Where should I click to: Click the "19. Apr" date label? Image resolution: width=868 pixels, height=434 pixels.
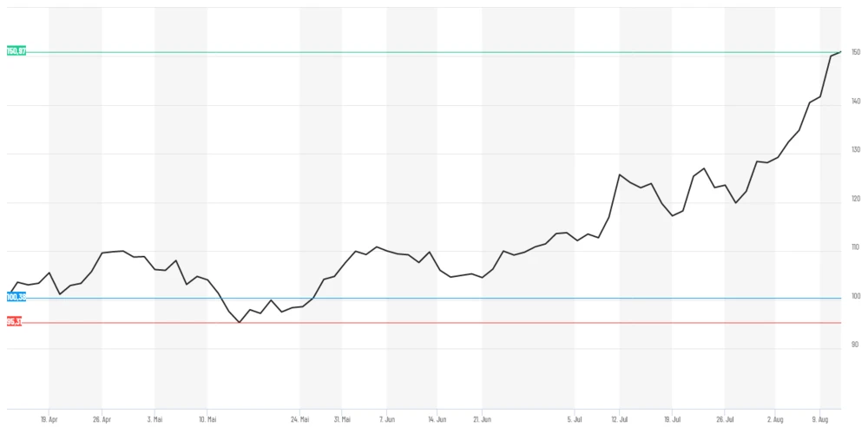click(49, 418)
